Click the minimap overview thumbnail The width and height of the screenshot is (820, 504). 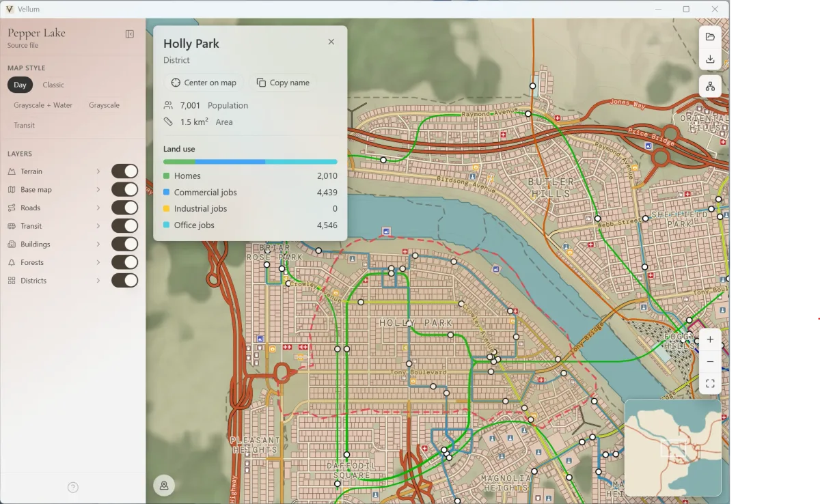672,447
